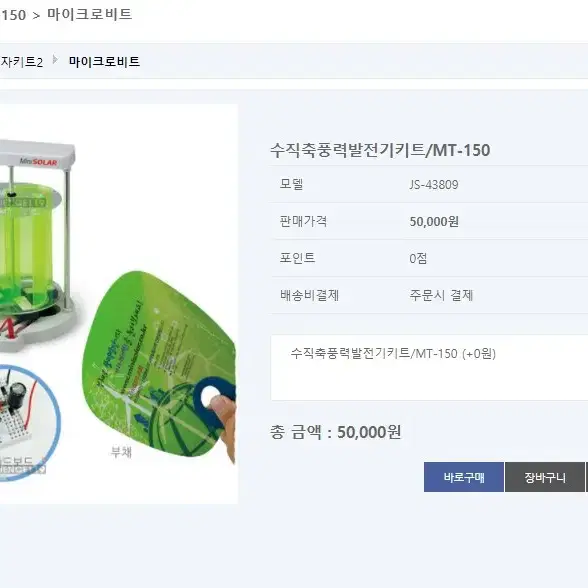Click the 총 금액 total amount
Image resolution: width=588 pixels, height=588 pixels.
coord(336,432)
